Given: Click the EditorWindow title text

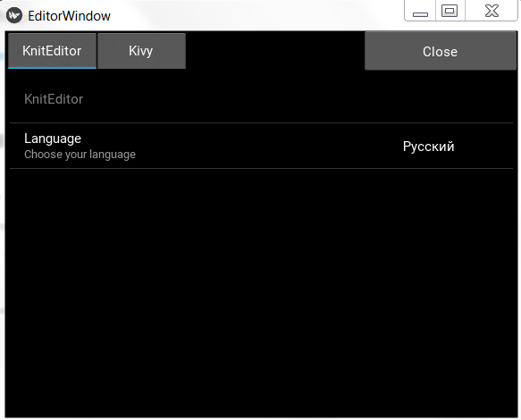Looking at the screenshot, I should tap(69, 16).
